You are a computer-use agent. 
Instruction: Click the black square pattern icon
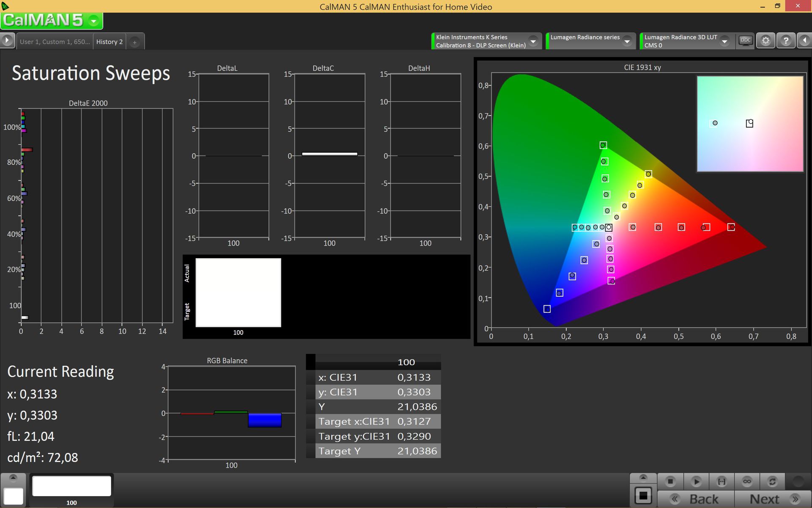(x=643, y=495)
